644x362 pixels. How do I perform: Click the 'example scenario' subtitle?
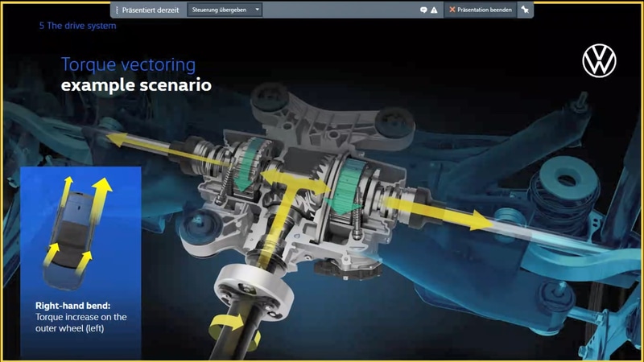pyautogui.click(x=136, y=85)
